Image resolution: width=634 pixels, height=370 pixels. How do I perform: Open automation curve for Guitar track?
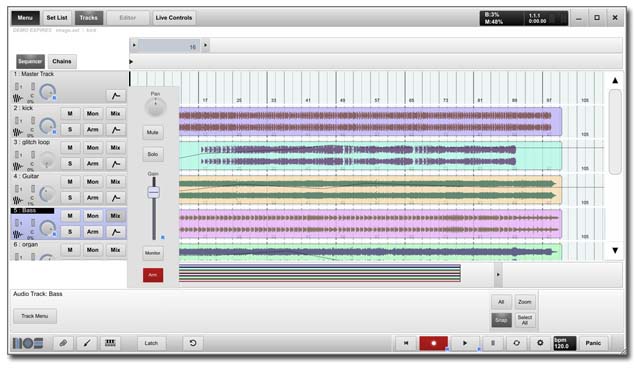(116, 198)
